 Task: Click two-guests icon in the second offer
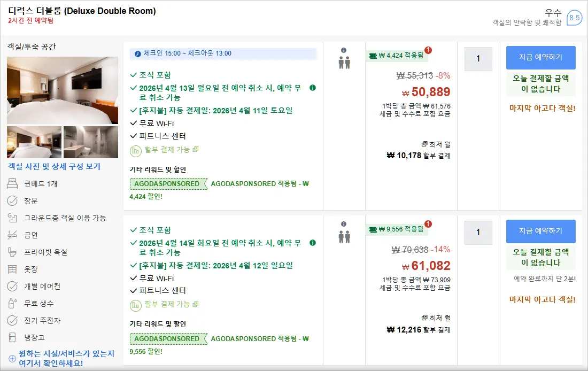point(344,237)
